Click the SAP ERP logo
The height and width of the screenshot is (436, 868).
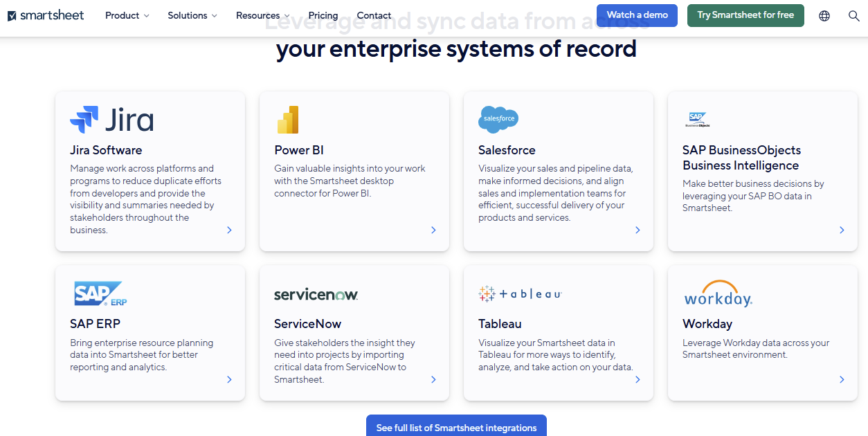(101, 293)
